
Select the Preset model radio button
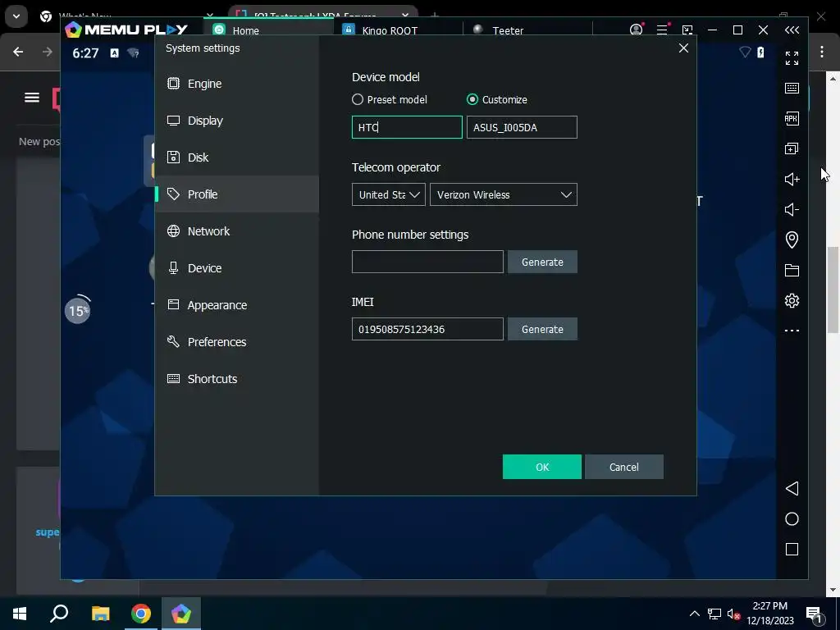pyautogui.click(x=358, y=99)
